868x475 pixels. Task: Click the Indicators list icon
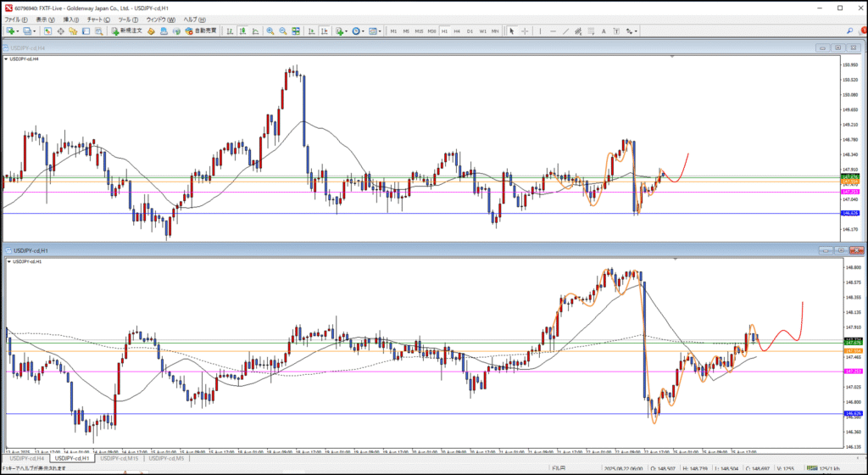click(339, 31)
